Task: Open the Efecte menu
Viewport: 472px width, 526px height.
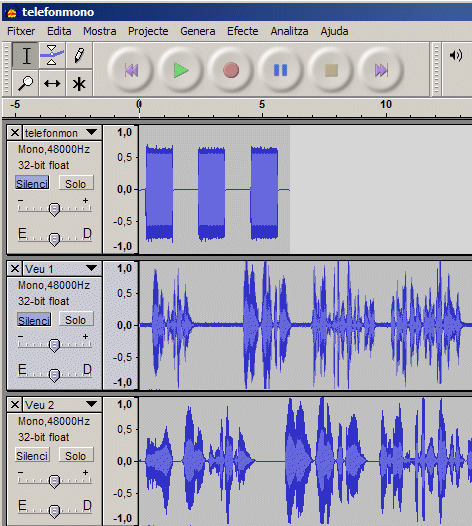Action: coord(243,31)
